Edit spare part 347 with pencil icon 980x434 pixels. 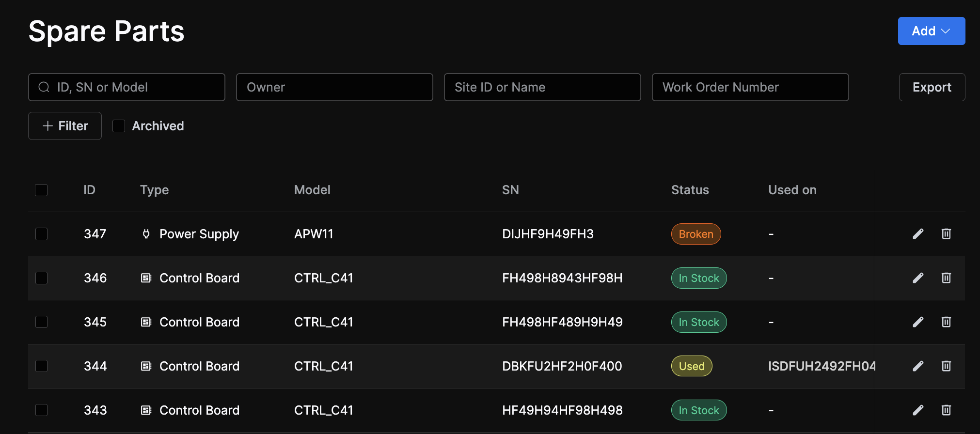pos(918,234)
